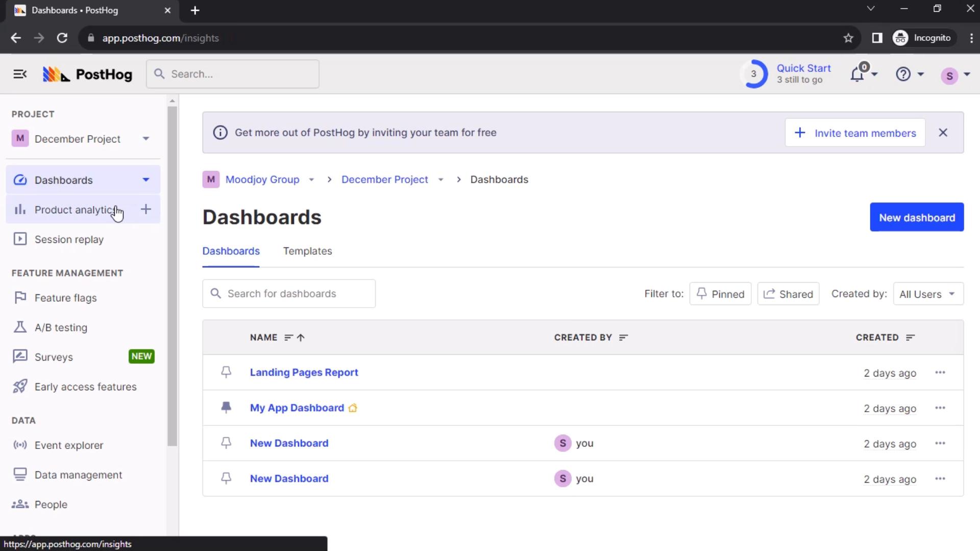Click the Dashboards sidebar icon
This screenshot has height=551, width=980.
(19, 180)
